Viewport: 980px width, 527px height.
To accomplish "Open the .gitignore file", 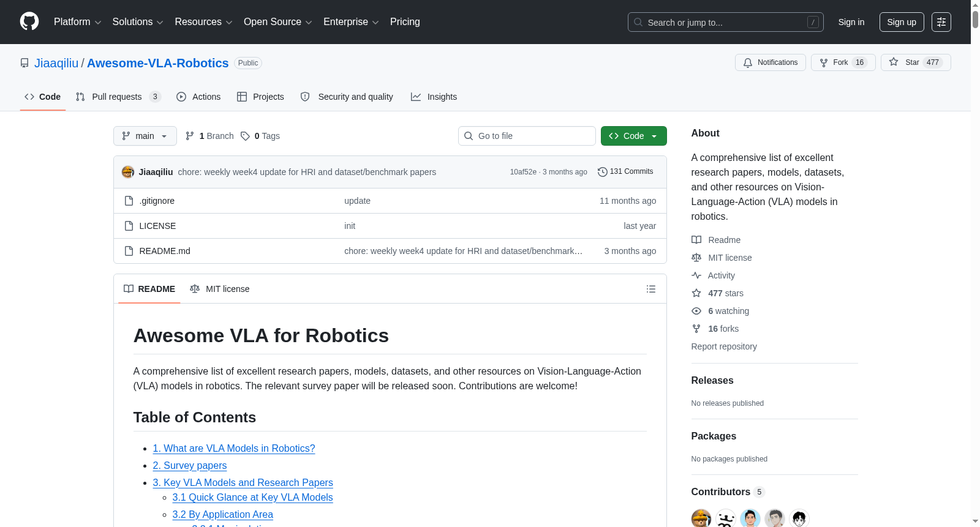I will coord(157,201).
